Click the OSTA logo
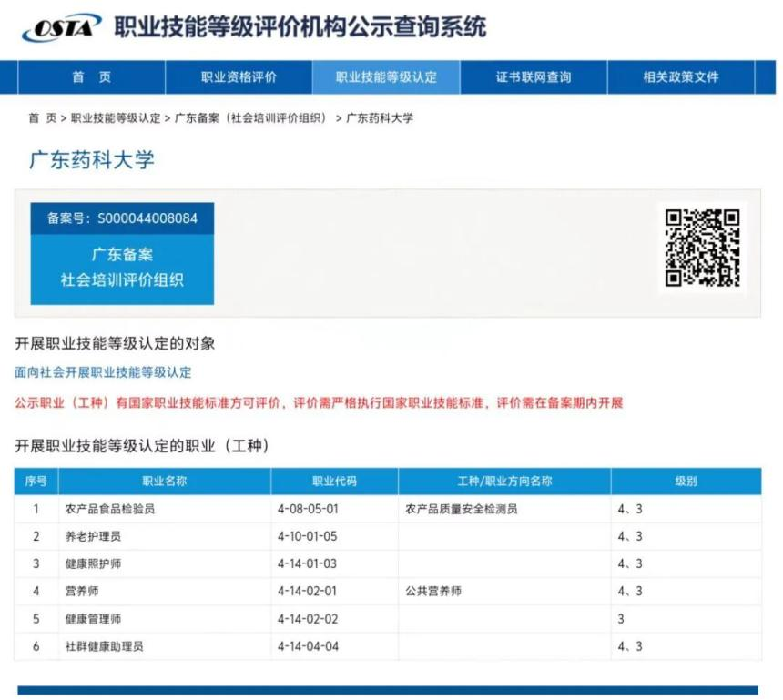783x700 pixels. [61, 27]
